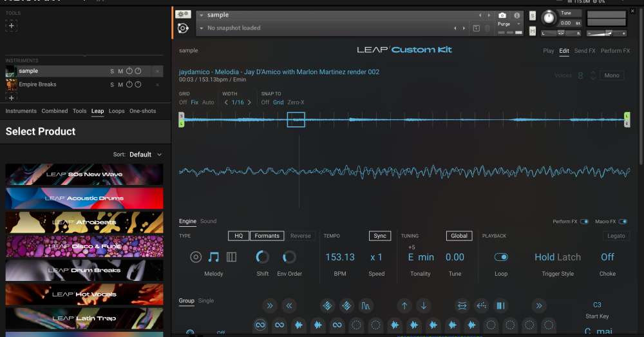The height and width of the screenshot is (337, 644).
Task: Switch to the Play tab
Action: pos(548,51)
